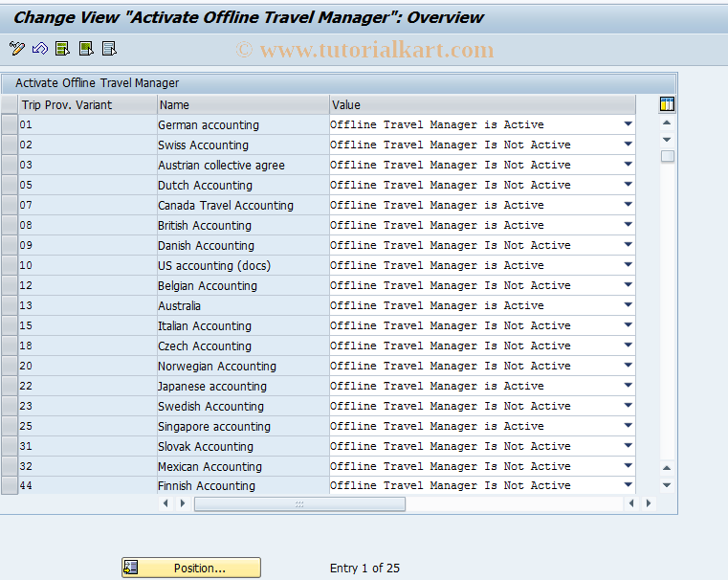The width and height of the screenshot is (728, 580).
Task: Click the Select Block toolbar icon
Action: [86, 48]
